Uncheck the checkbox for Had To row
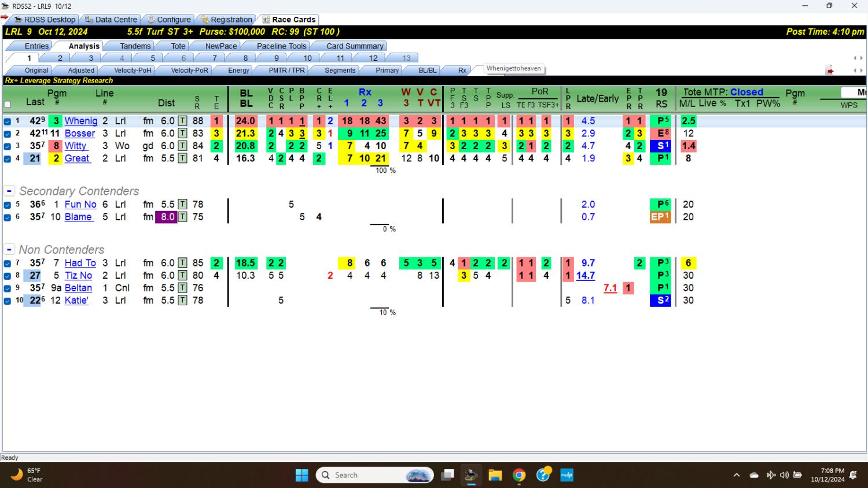Image resolution: width=868 pixels, height=488 pixels. tap(8, 263)
